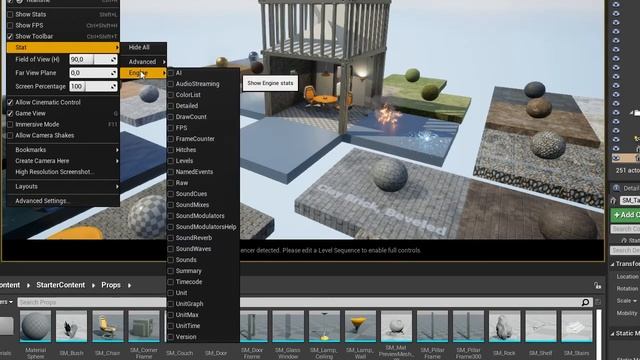640x360 pixels.
Task: Expand the Layouts submenu
Action: tap(63, 187)
